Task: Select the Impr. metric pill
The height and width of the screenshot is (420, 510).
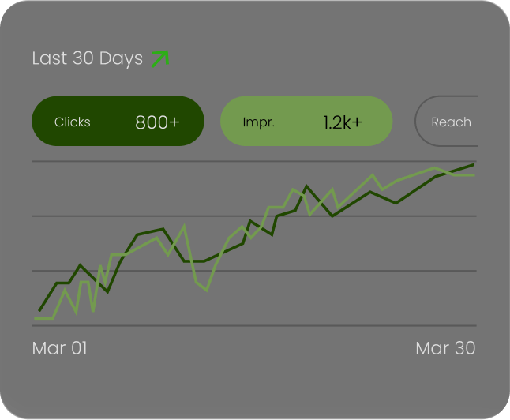Action: (306, 121)
